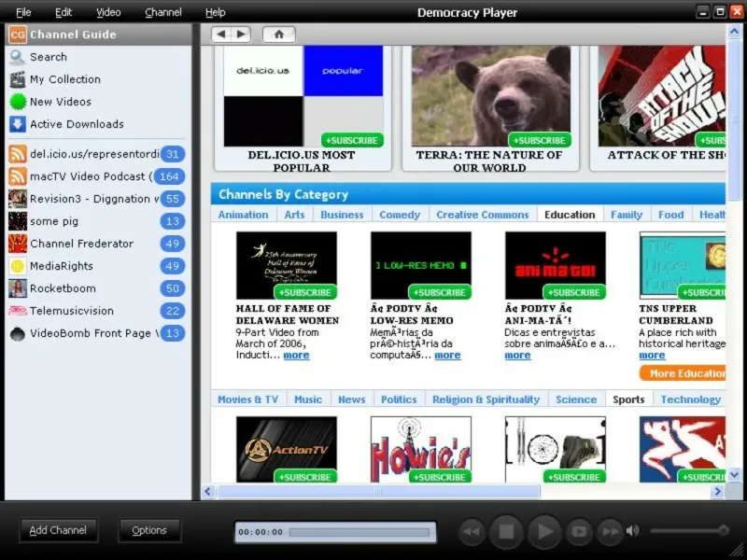Screen dimensions: 747x560
Task: Click the Search magnifier icon
Action: [17, 57]
